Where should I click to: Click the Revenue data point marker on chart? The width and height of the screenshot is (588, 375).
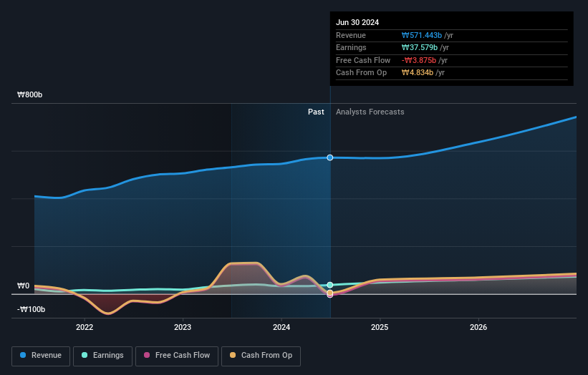point(330,157)
